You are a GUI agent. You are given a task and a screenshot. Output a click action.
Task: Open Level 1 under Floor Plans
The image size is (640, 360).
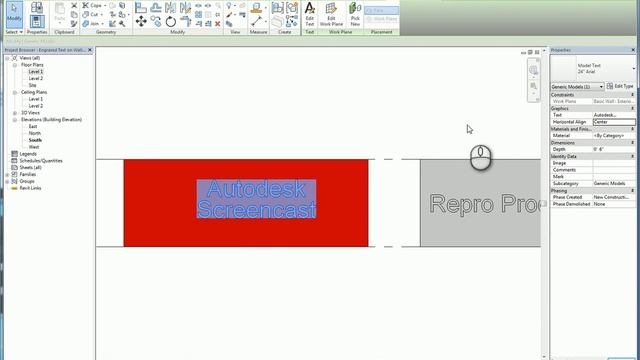click(36, 72)
